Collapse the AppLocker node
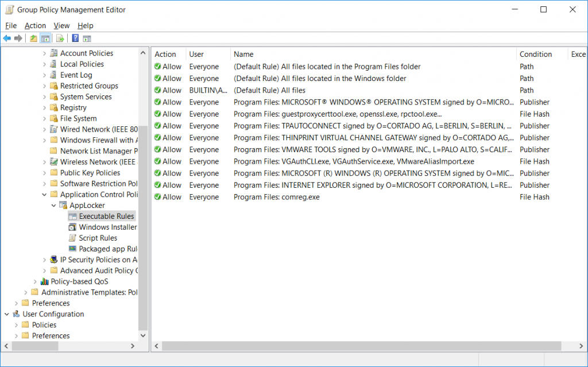 pyautogui.click(x=53, y=205)
